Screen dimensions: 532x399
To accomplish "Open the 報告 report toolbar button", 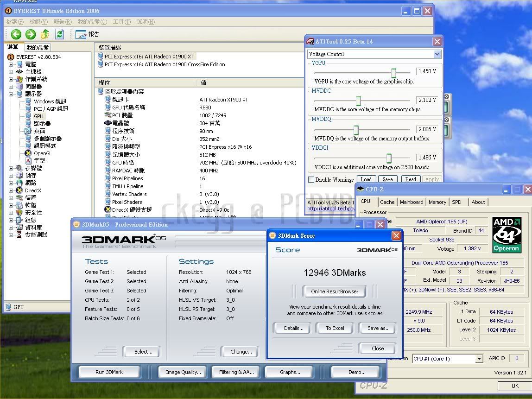I will (88, 34).
